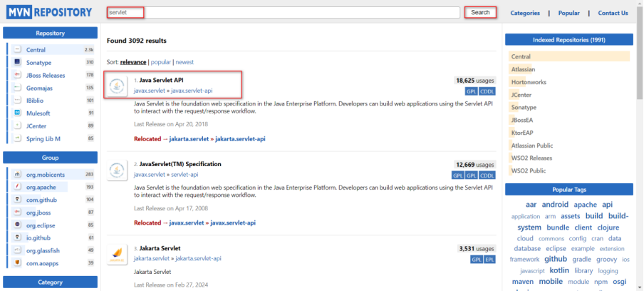The width and height of the screenshot is (644, 291).
Task: Follow relocated javax.servlet-api link in second result
Action: (x=233, y=223)
